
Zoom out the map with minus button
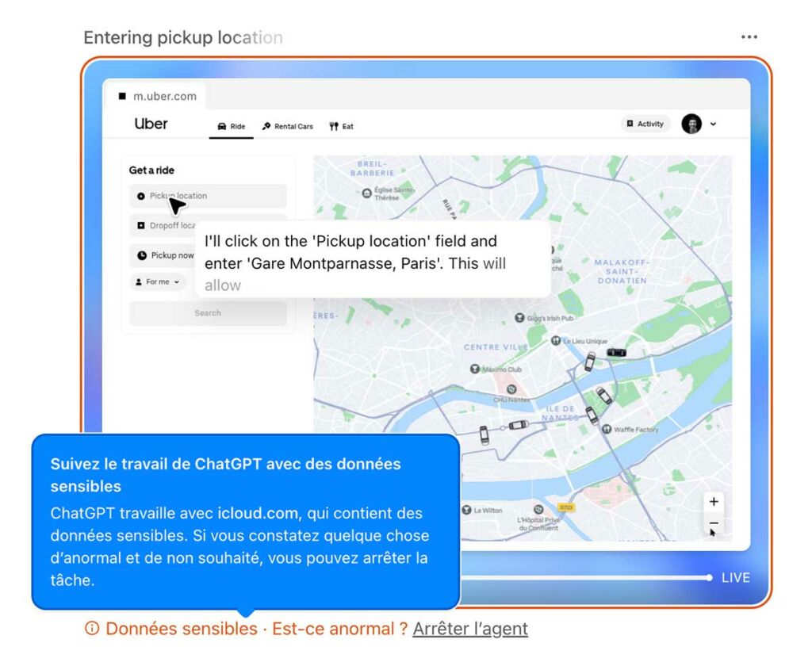click(714, 523)
